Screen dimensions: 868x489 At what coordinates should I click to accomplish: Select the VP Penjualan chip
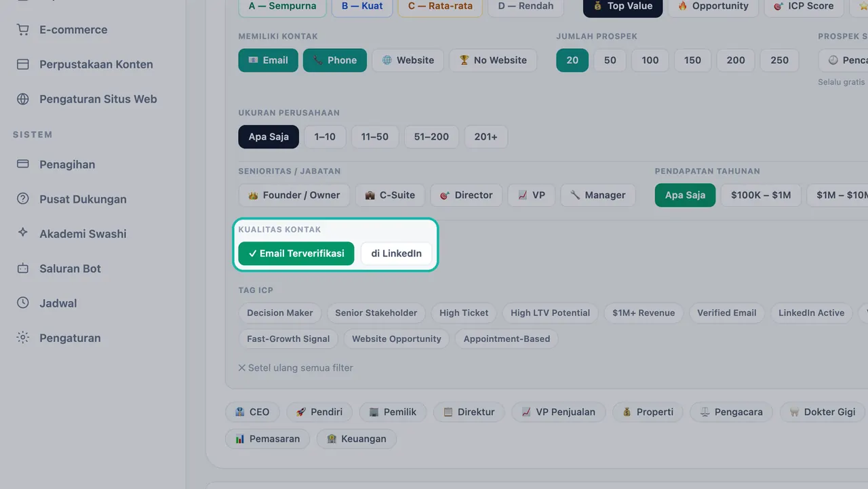pyautogui.click(x=557, y=412)
